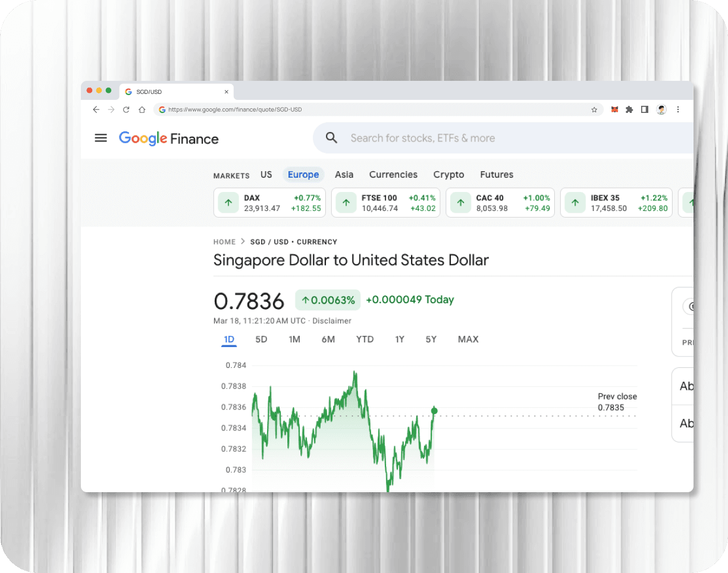Click the FTSE 100 up arrow icon

346,203
